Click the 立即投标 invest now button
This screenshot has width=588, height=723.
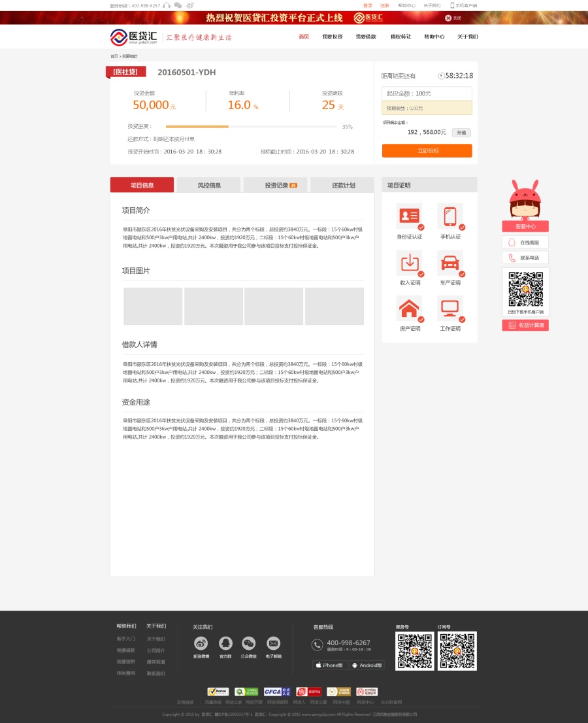[x=427, y=150]
